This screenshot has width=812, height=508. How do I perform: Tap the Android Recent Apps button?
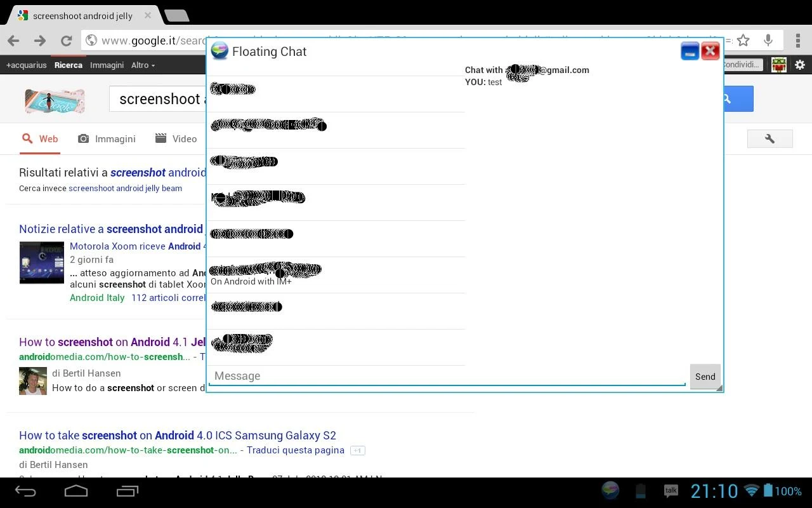coord(128,491)
